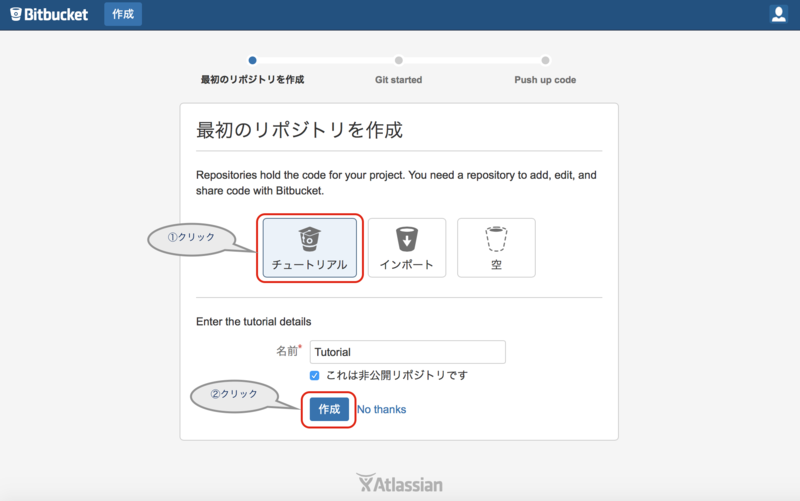Click the 作成 button in top navigation bar
The image size is (800, 501).
pyautogui.click(x=123, y=14)
